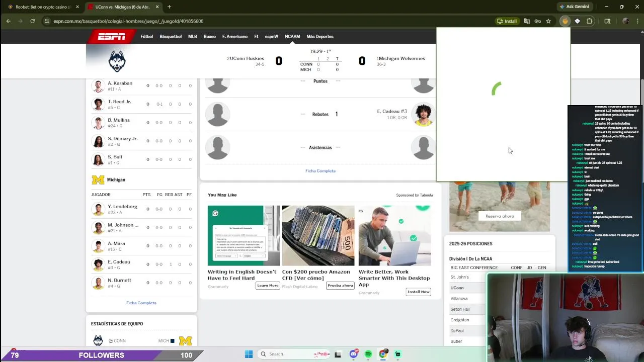Reload the ESPN page
This screenshot has width=644, height=362.
32,21
